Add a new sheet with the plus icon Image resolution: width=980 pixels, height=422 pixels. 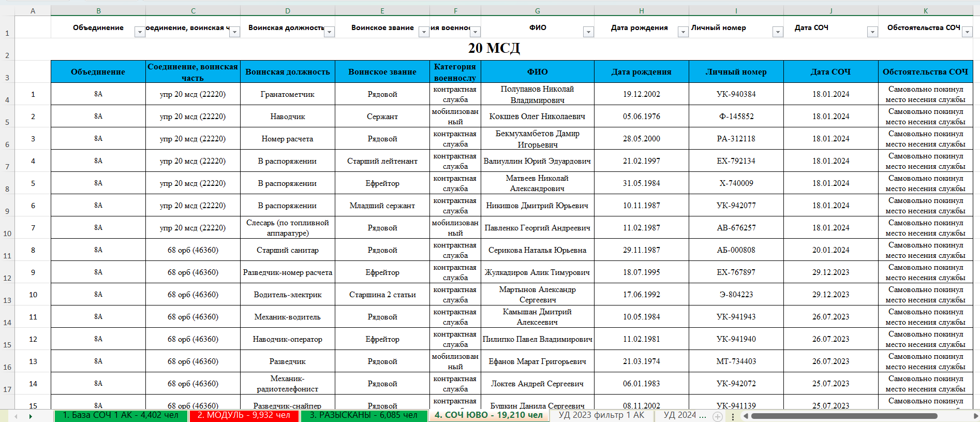[x=717, y=416]
